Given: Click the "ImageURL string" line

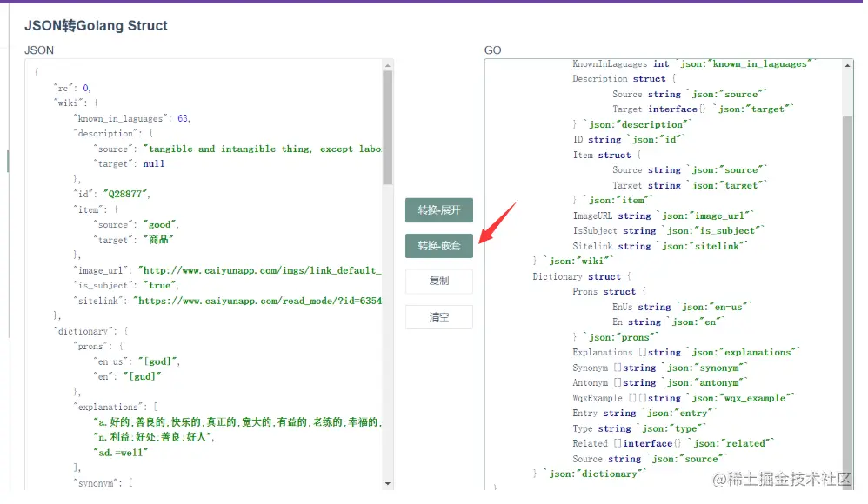Looking at the screenshot, I should coord(664,216).
